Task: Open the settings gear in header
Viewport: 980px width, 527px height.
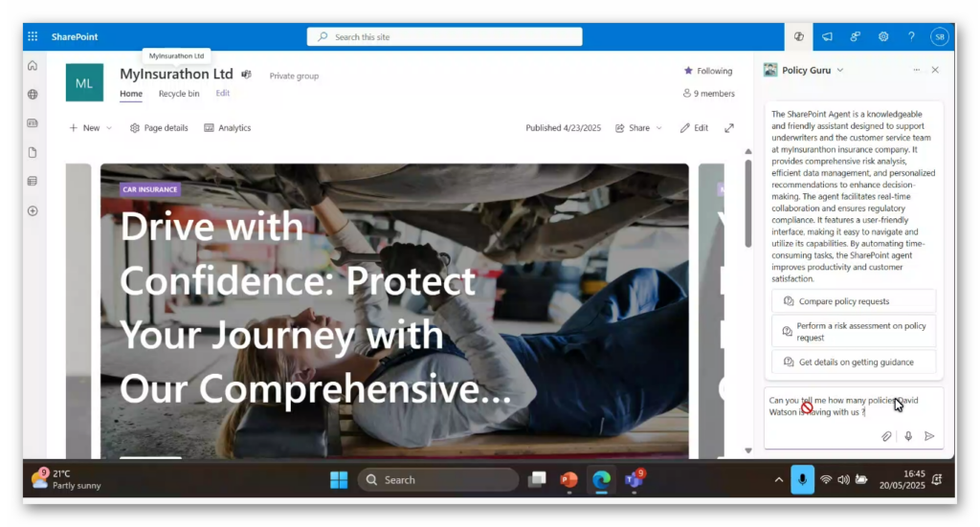Action: tap(883, 36)
